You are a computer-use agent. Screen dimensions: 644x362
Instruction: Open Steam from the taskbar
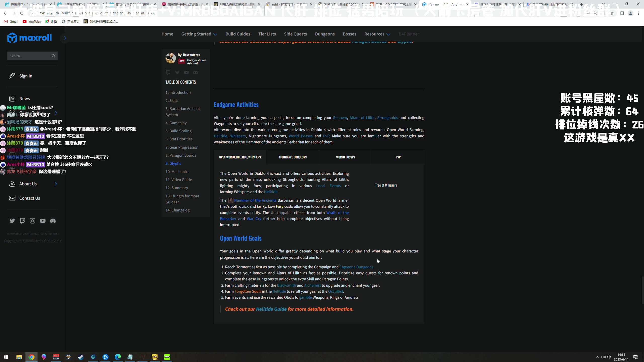click(x=80, y=357)
